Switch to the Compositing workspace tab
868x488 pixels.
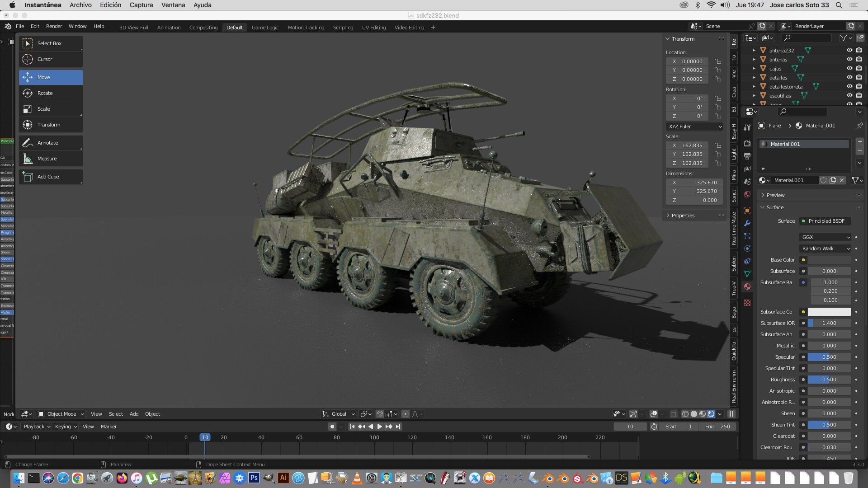[203, 28]
